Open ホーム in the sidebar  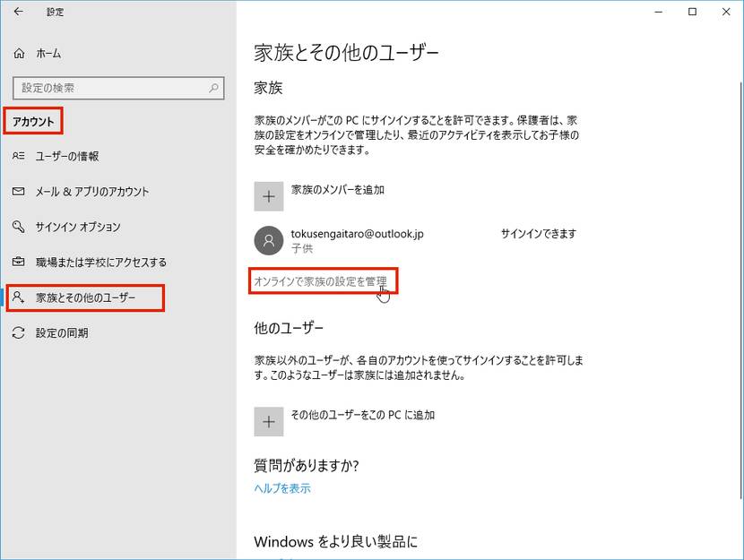48,54
